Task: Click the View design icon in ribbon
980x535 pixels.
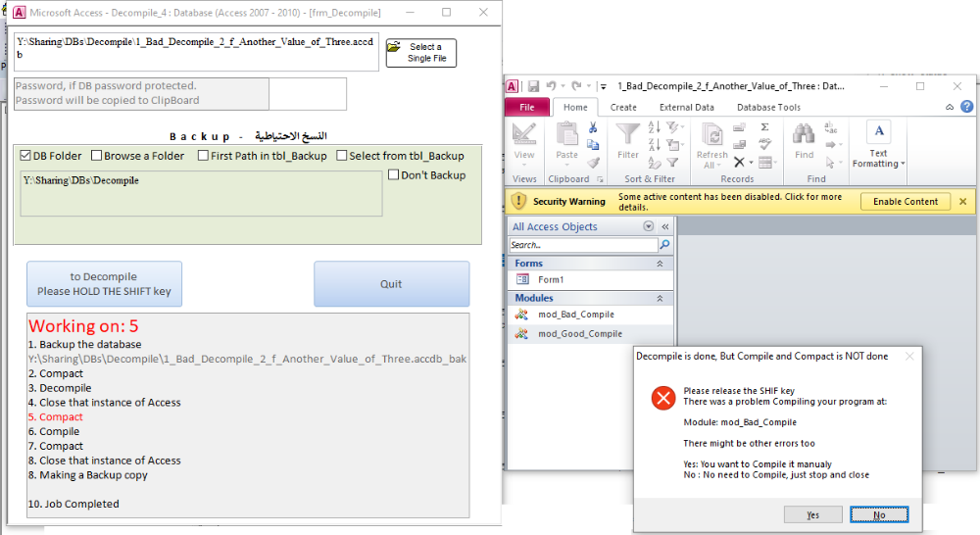Action: tap(523, 134)
